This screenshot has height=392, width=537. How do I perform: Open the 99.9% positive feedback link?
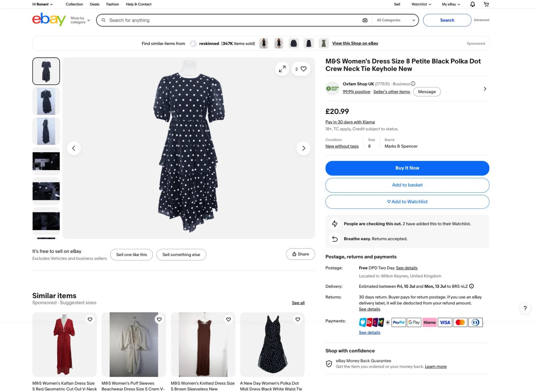pos(356,92)
